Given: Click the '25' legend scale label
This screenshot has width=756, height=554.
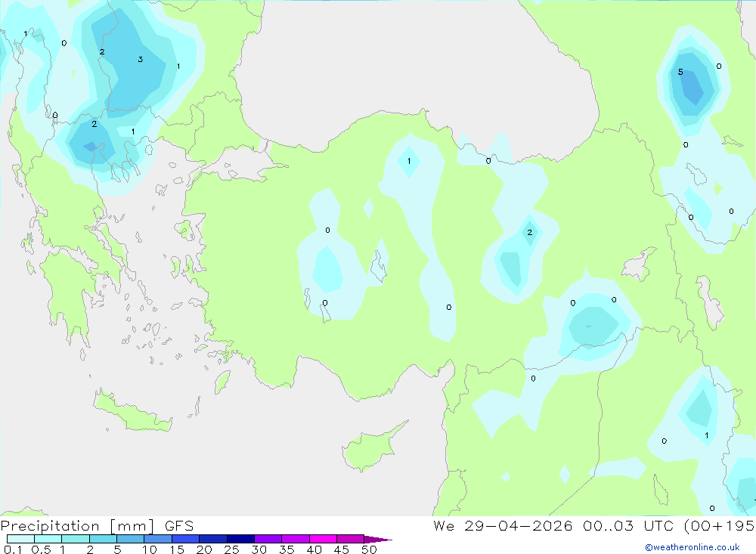Looking at the screenshot, I should [231, 549].
